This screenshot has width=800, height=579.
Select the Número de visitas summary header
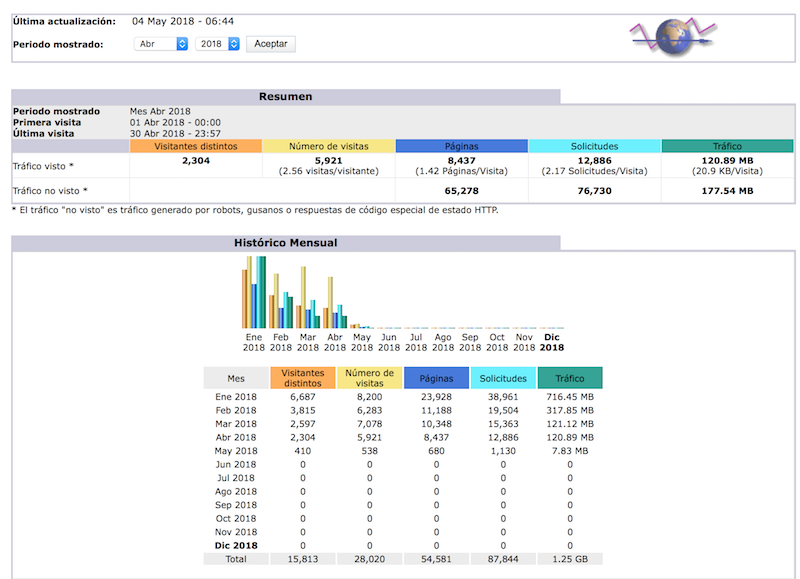coord(329,146)
